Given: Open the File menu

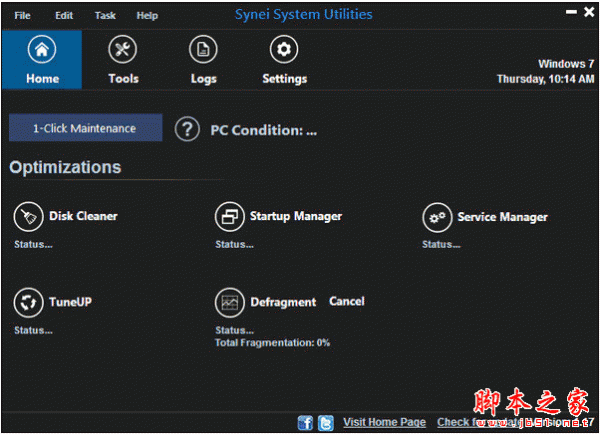Looking at the screenshot, I should tap(22, 16).
